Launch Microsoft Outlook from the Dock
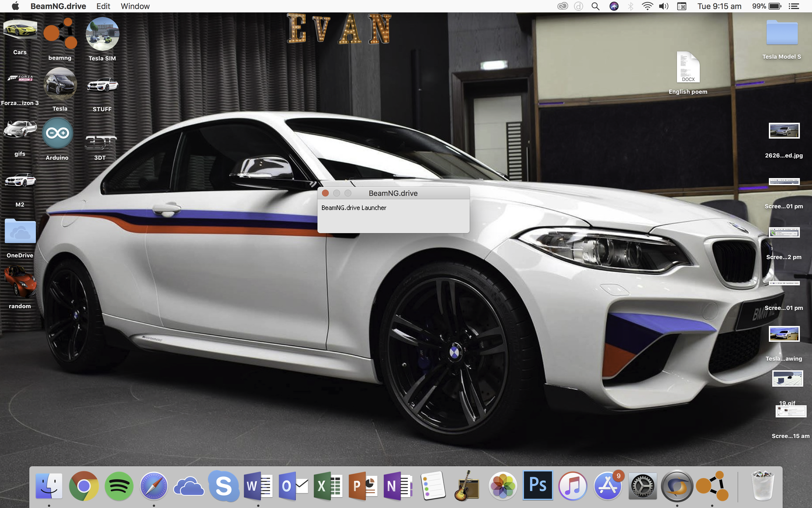Image resolution: width=812 pixels, height=508 pixels. pyautogui.click(x=293, y=486)
